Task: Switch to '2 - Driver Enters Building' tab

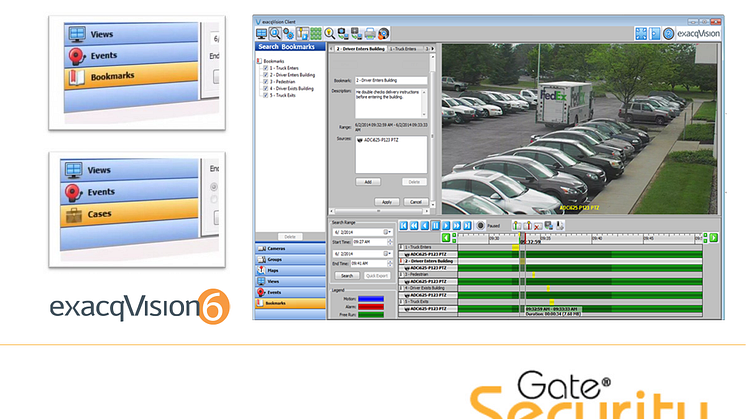Action: point(360,49)
